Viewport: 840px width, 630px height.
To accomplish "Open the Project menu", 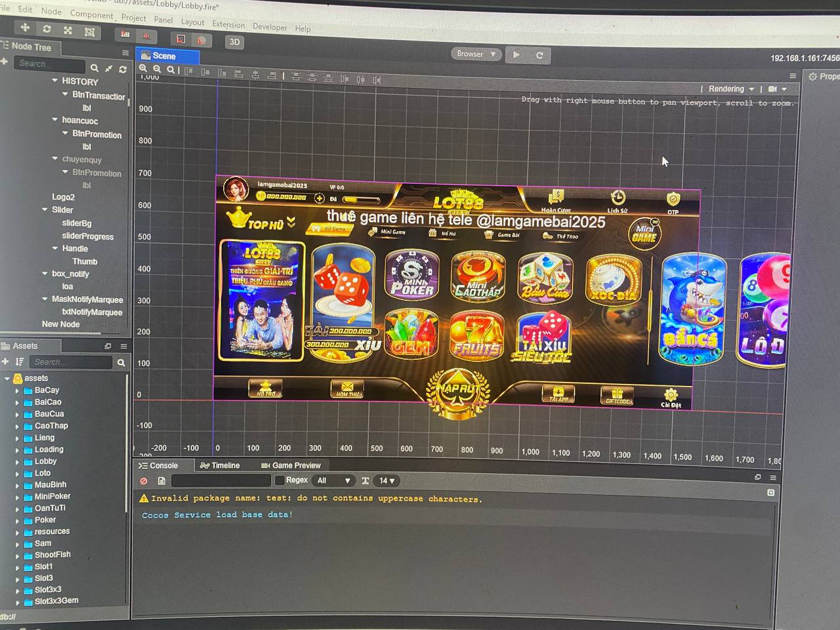I will (134, 18).
